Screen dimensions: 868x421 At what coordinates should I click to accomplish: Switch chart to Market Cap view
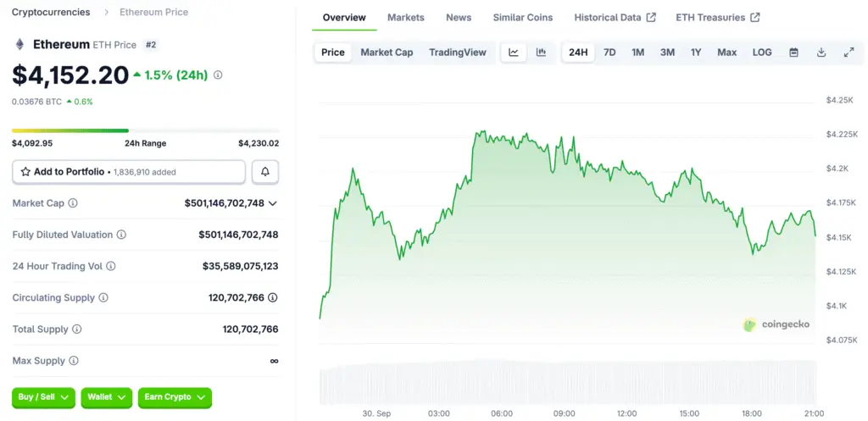pyautogui.click(x=387, y=53)
